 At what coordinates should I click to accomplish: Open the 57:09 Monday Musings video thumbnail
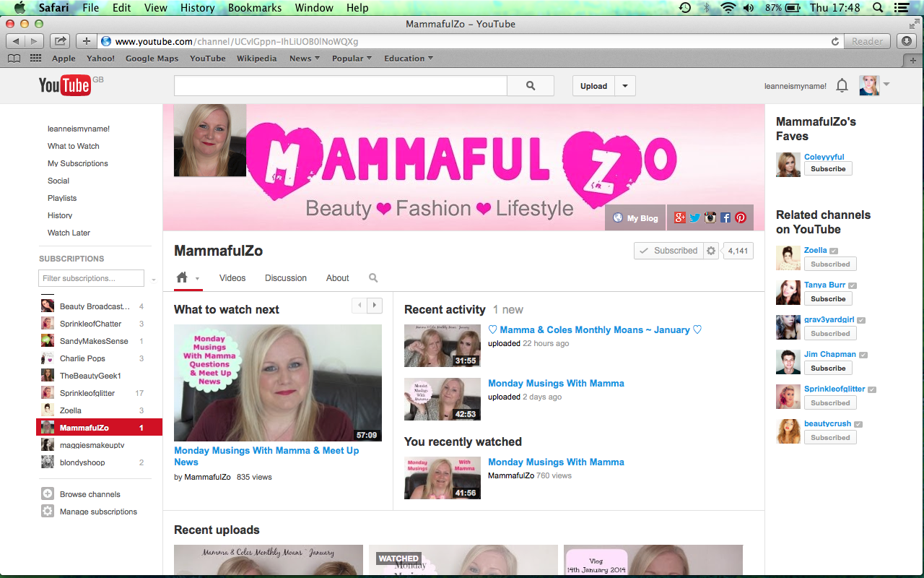pyautogui.click(x=278, y=383)
